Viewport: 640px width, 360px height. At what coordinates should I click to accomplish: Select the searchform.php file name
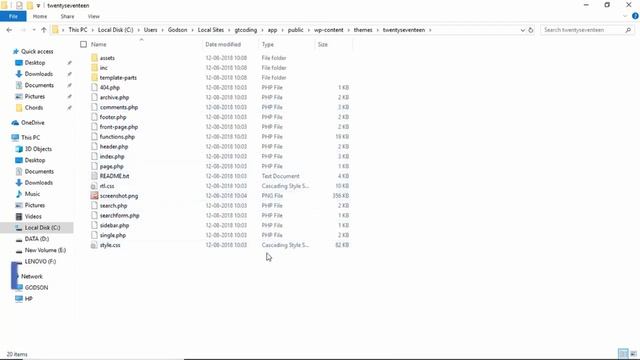tap(120, 216)
